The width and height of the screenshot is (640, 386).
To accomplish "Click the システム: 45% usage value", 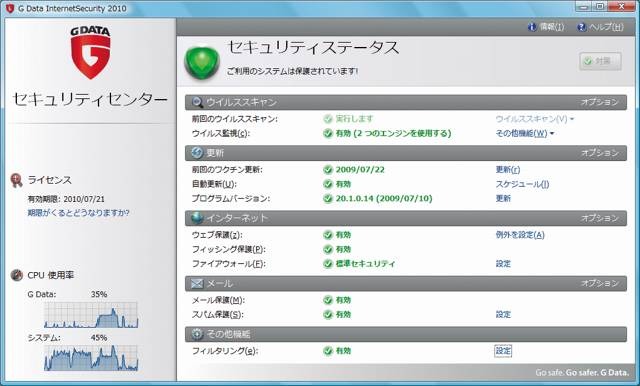I will pyautogui.click(x=99, y=338).
